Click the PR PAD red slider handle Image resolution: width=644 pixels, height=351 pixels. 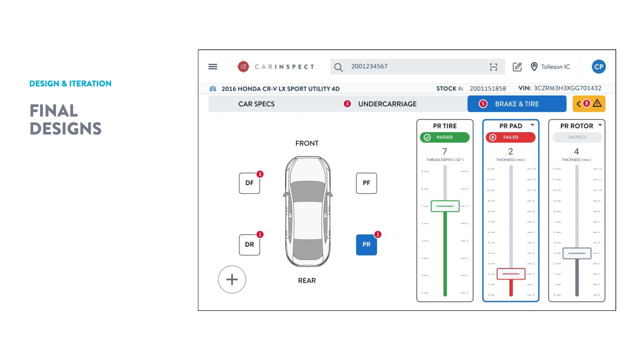click(511, 274)
